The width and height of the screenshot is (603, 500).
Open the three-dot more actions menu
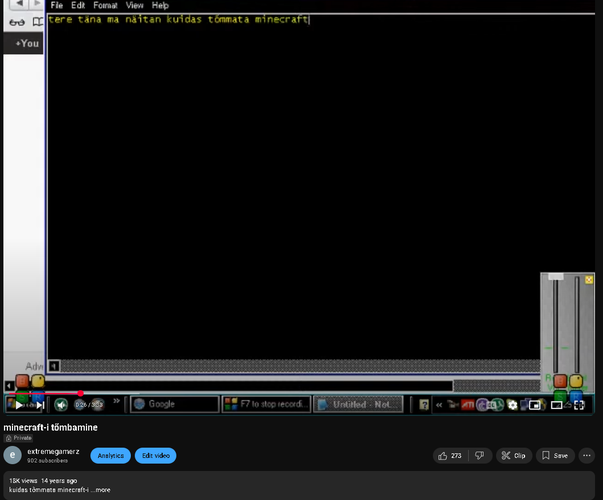pyautogui.click(x=586, y=456)
